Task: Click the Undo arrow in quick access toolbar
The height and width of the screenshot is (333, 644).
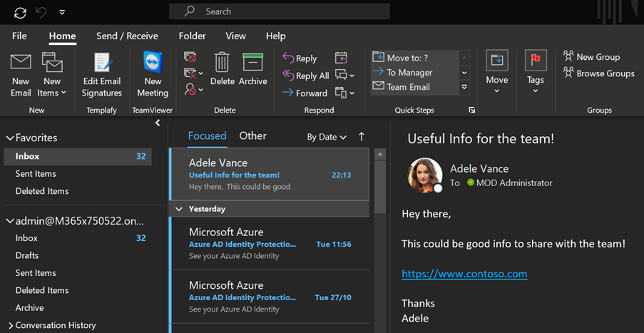Action: pyautogui.click(x=41, y=13)
